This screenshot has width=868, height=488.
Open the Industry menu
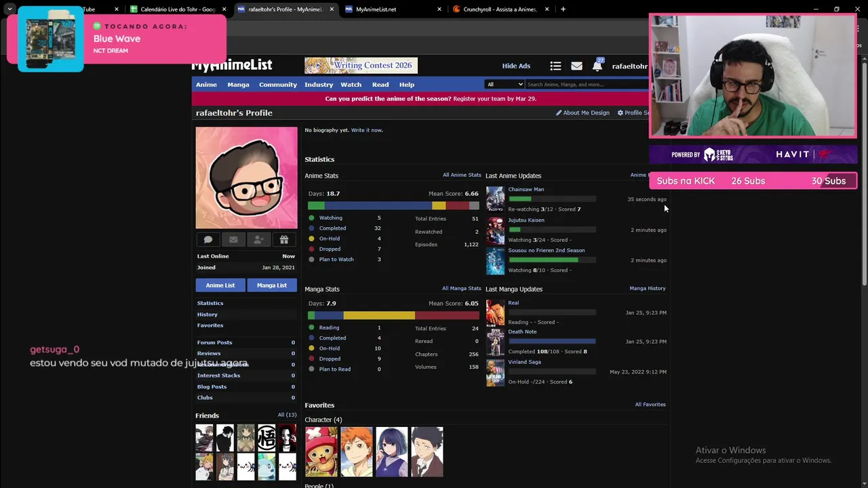319,85
